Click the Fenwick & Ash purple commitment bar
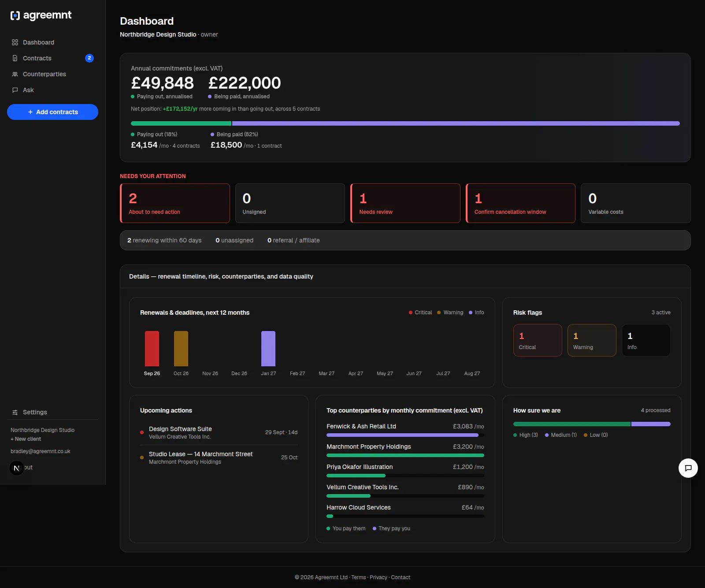 pyautogui.click(x=402, y=435)
